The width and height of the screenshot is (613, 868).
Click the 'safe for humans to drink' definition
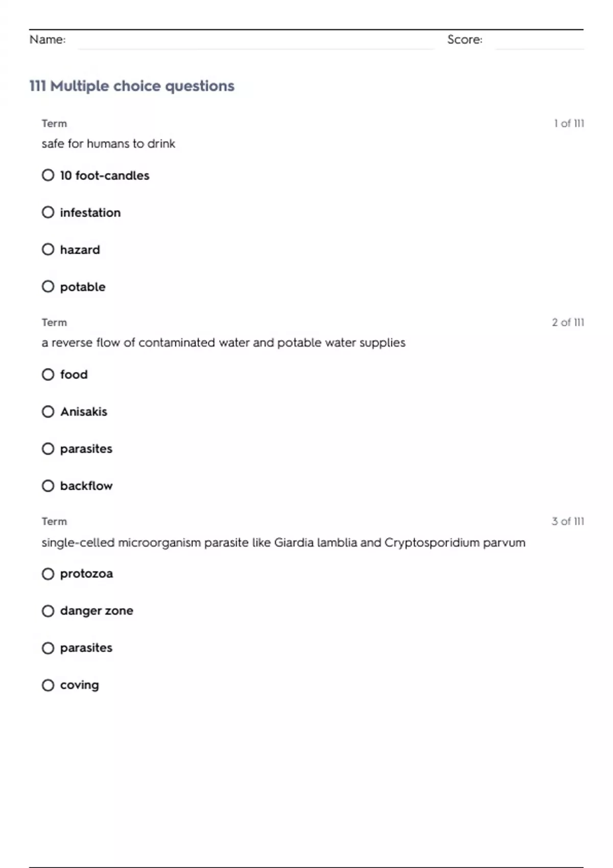tap(108, 143)
